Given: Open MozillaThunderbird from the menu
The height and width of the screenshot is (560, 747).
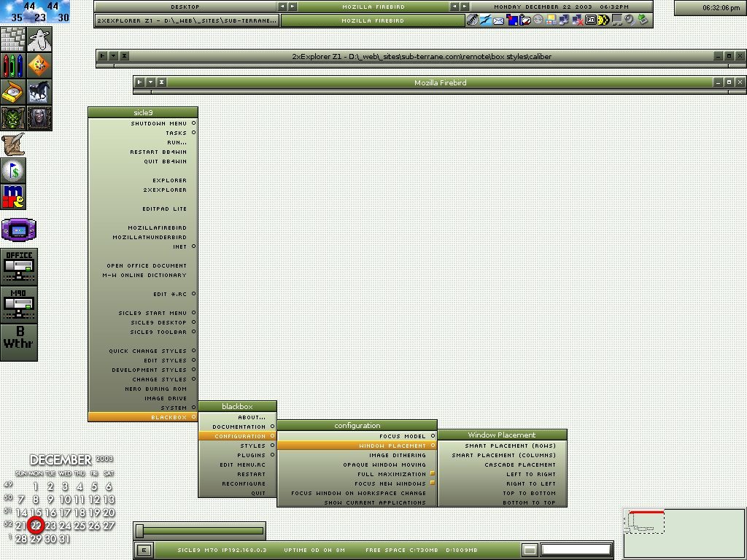Looking at the screenshot, I should [x=143, y=237].
